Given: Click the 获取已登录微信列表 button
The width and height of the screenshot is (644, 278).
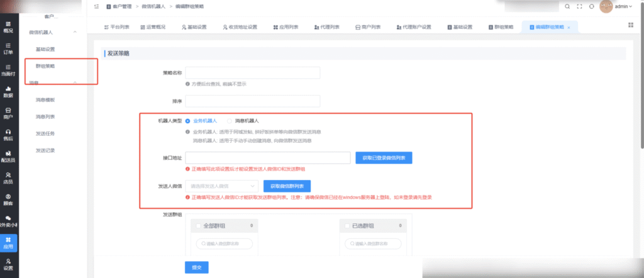Looking at the screenshot, I should click(384, 158).
